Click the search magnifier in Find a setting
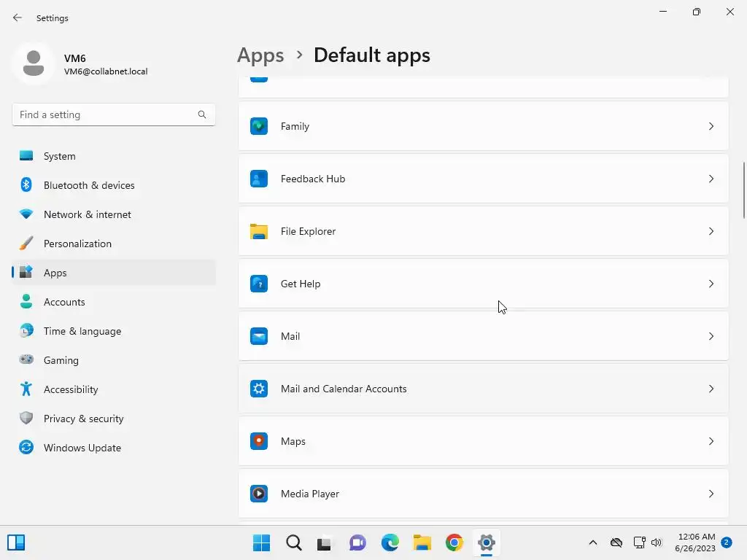This screenshot has width=747, height=560. pyautogui.click(x=202, y=114)
